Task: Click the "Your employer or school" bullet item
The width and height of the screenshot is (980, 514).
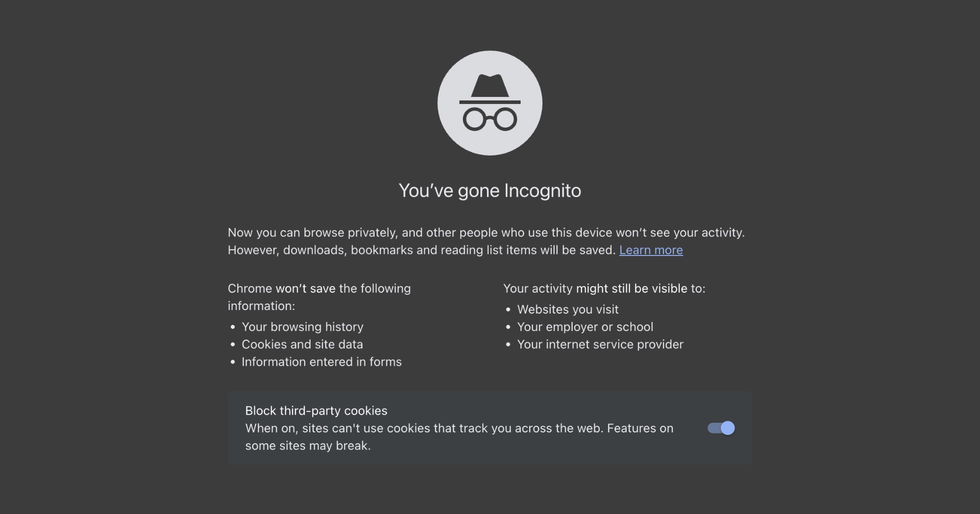Action: (x=585, y=327)
